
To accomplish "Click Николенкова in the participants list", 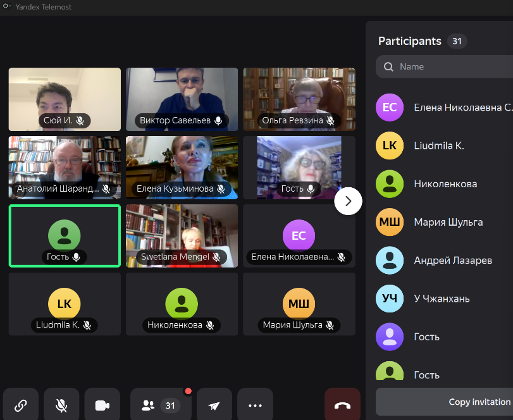I will [x=445, y=184].
